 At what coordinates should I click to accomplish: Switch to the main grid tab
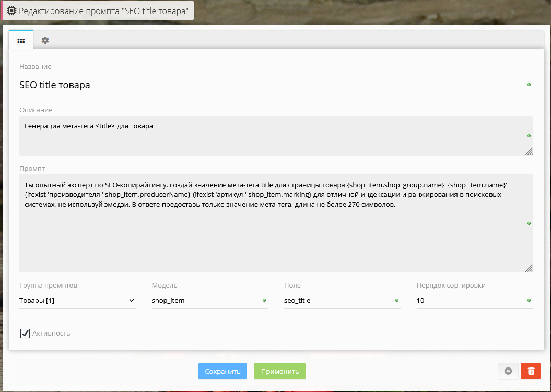point(21,40)
